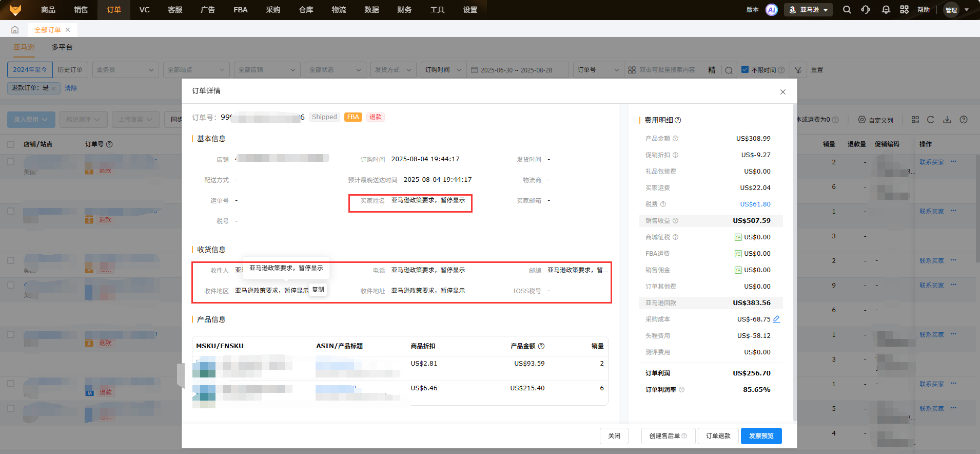Click the 创建售后单 button
The height and width of the screenshot is (454, 980).
point(668,436)
